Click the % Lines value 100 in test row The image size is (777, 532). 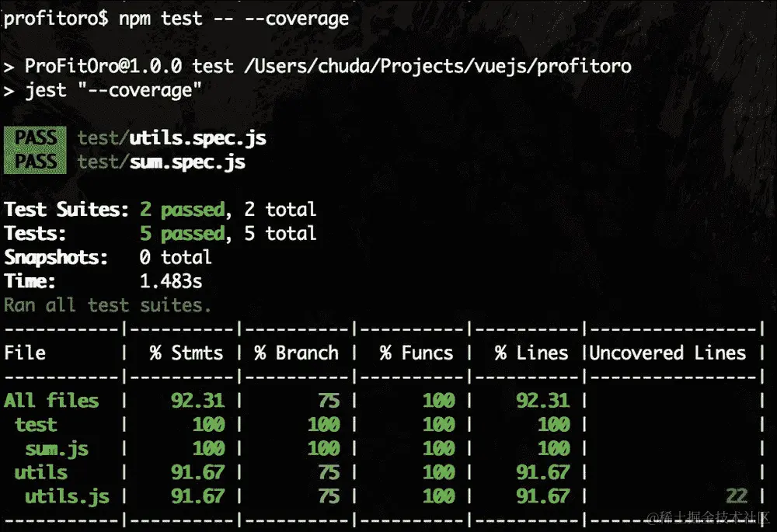point(554,425)
